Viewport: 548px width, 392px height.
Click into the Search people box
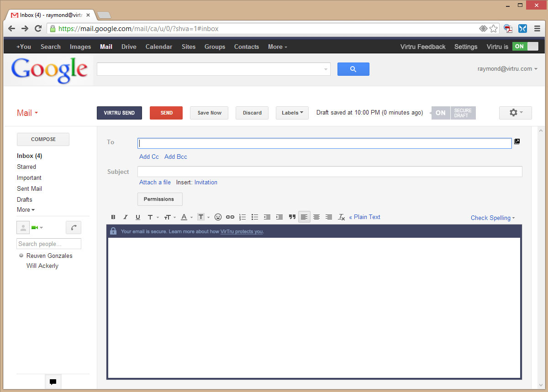pyautogui.click(x=49, y=244)
